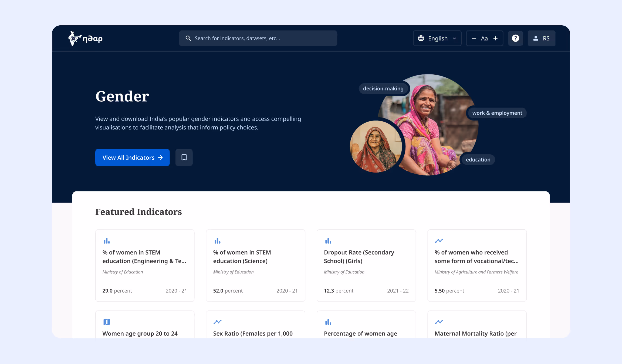Open Women age group 20 to 24 indicator
This screenshot has width=622, height=364.
pyautogui.click(x=145, y=324)
